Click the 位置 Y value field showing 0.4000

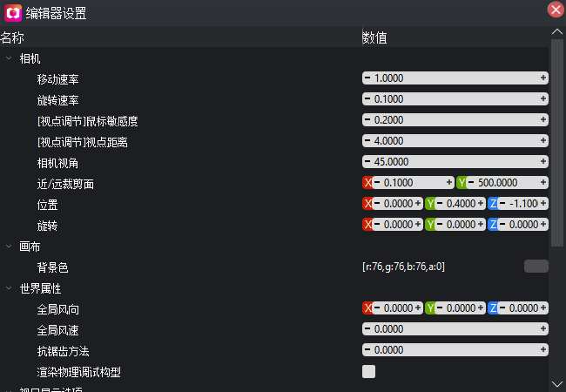(x=461, y=204)
